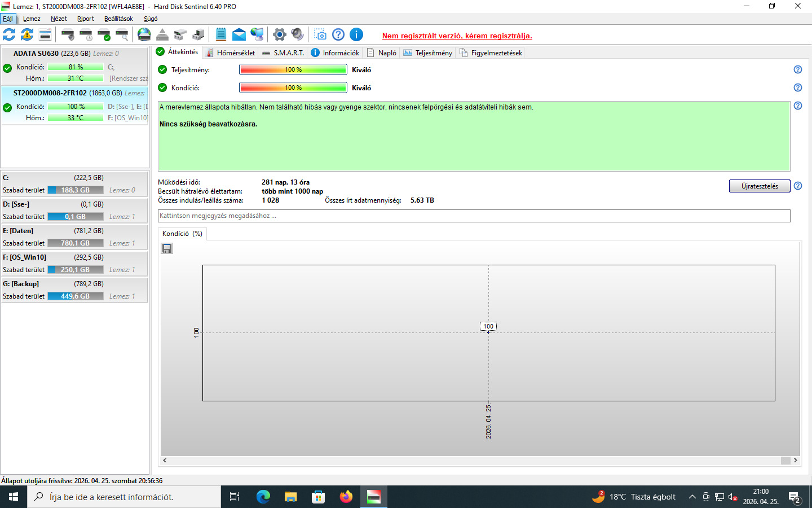This screenshot has height=508, width=812.
Task: Click help icon beside green status text box
Action: [x=798, y=106]
